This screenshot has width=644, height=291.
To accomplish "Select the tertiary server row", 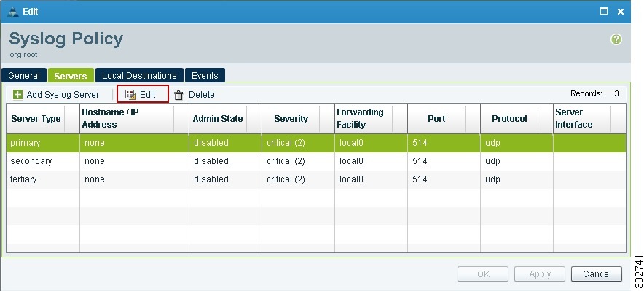I will tap(316, 179).
